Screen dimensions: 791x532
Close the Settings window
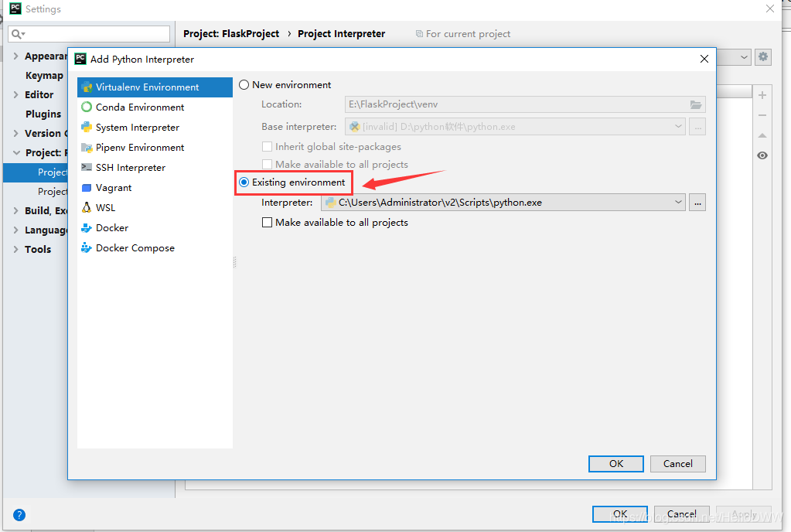coord(770,9)
